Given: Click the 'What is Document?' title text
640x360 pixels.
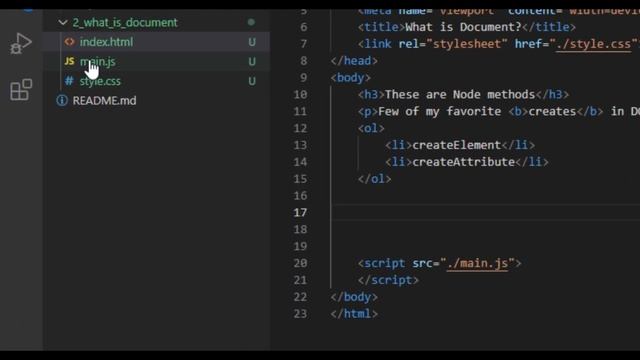Looking at the screenshot, I should [x=463, y=27].
